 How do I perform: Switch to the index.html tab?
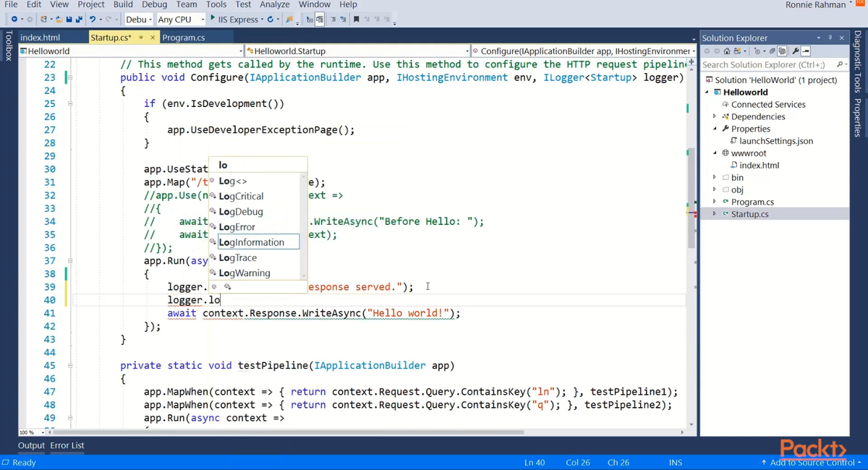[41, 38]
